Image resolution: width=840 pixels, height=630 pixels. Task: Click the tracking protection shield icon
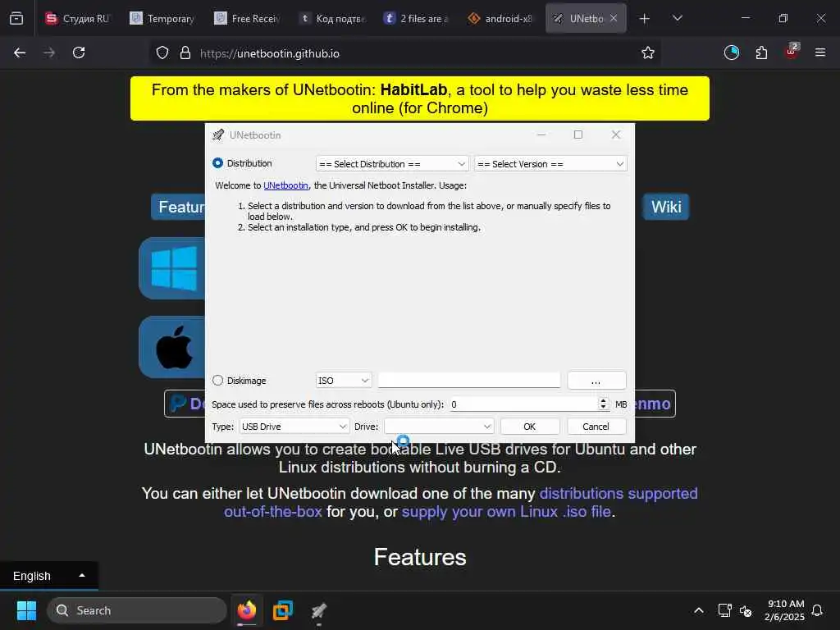[162, 53]
